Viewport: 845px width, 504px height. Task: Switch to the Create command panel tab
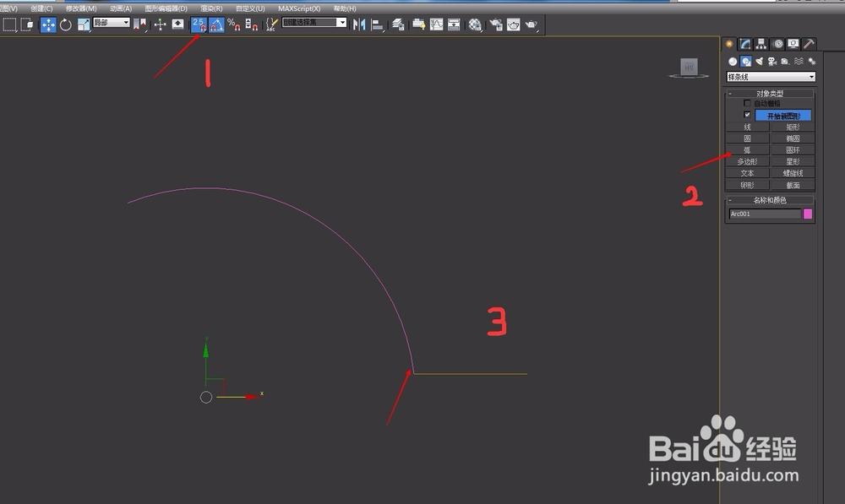(x=729, y=44)
